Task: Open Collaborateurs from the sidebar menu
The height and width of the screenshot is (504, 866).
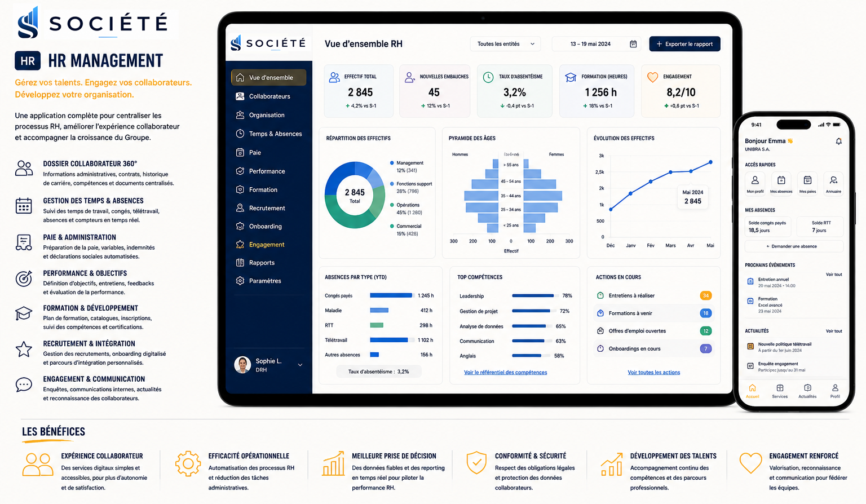Action: tap(269, 96)
